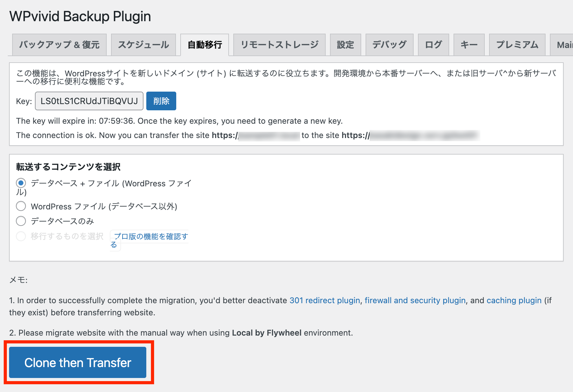Open the 301 redirect plugin link
Viewport: 573px width, 392px height.
coord(325,300)
